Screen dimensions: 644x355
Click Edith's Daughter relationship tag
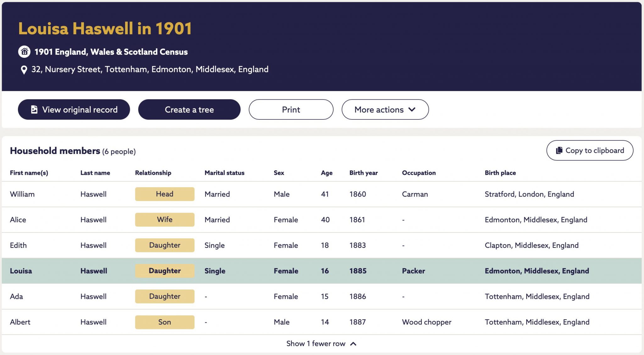[x=165, y=245]
